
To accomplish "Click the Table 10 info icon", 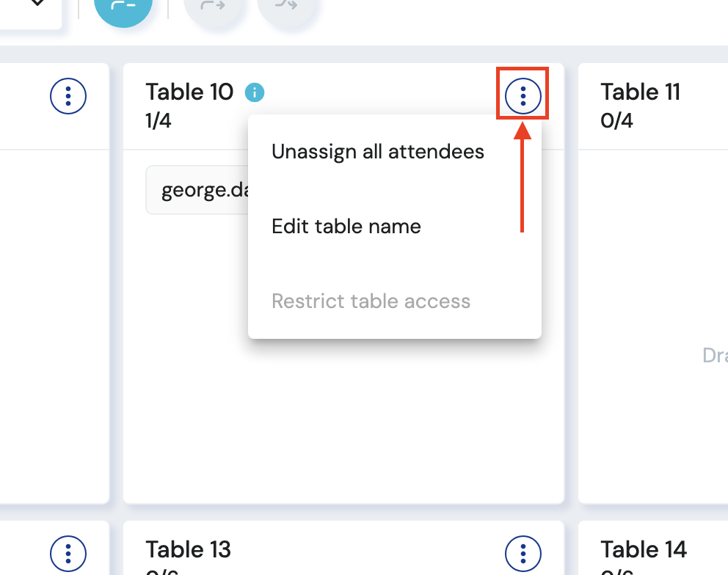I will tap(255, 92).
